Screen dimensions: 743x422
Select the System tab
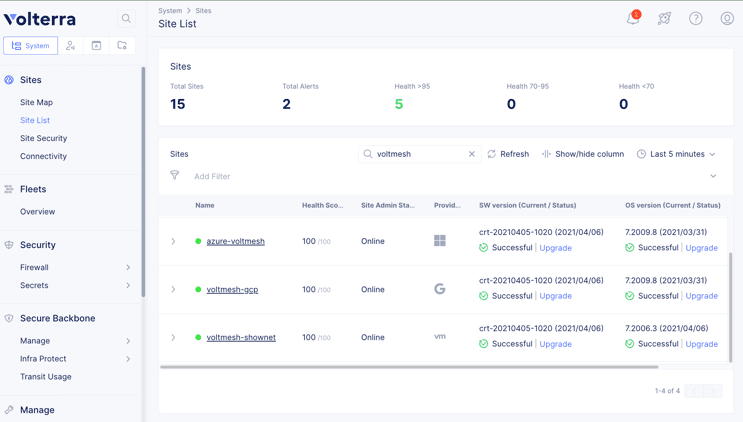coord(30,45)
